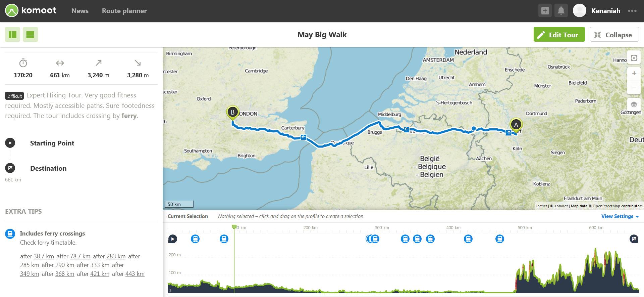
Task: Open the Route planner
Action: click(124, 11)
